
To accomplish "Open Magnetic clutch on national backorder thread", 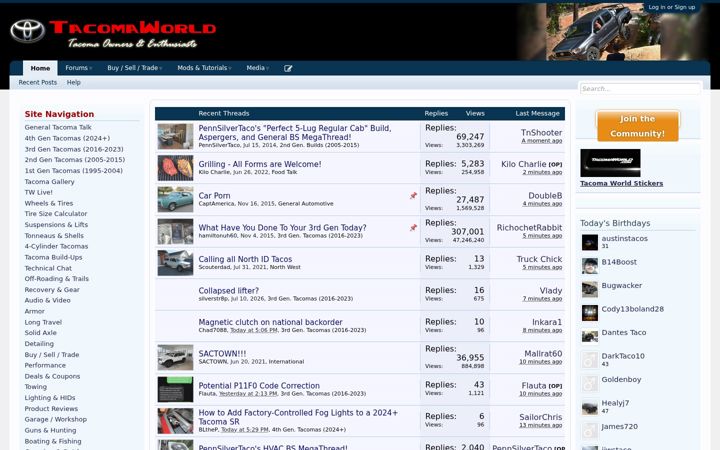I will (270, 322).
